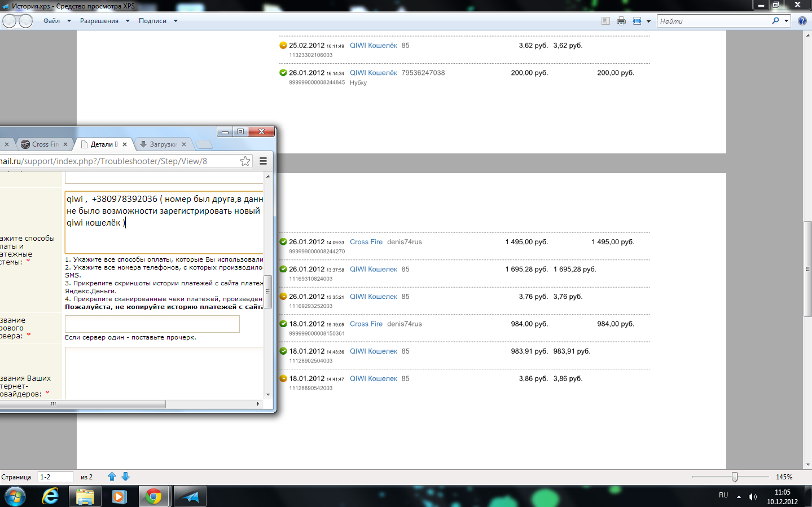
Task: Click Cross Fire link in the 984,00 руб. row
Action: [366, 324]
